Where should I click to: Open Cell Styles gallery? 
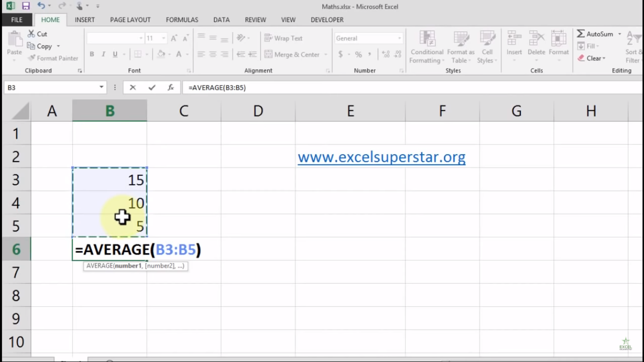[487, 47]
